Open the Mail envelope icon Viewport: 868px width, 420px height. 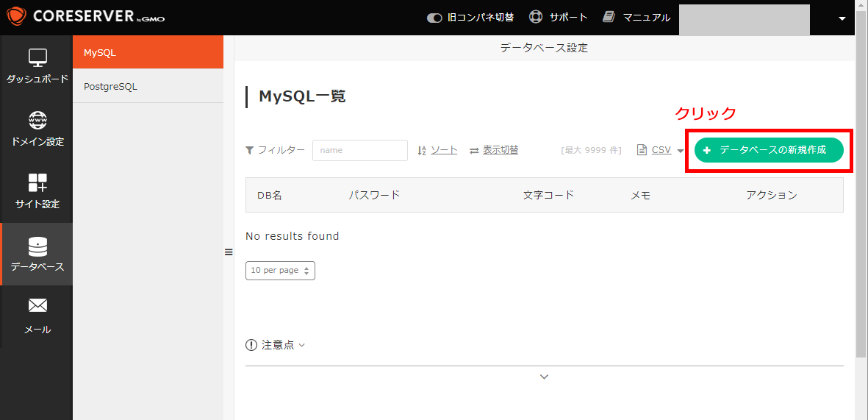37,305
